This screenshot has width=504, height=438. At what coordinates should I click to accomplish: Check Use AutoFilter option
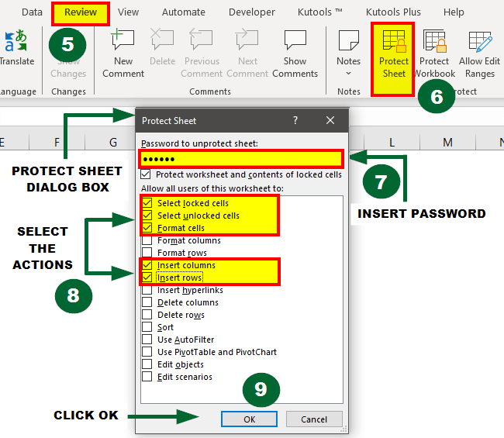coord(147,340)
